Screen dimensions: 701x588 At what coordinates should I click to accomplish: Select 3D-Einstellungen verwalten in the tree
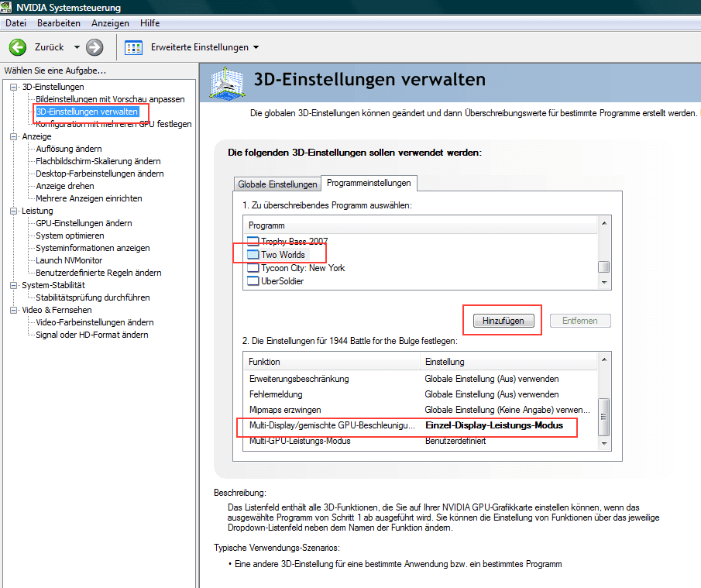coord(88,112)
